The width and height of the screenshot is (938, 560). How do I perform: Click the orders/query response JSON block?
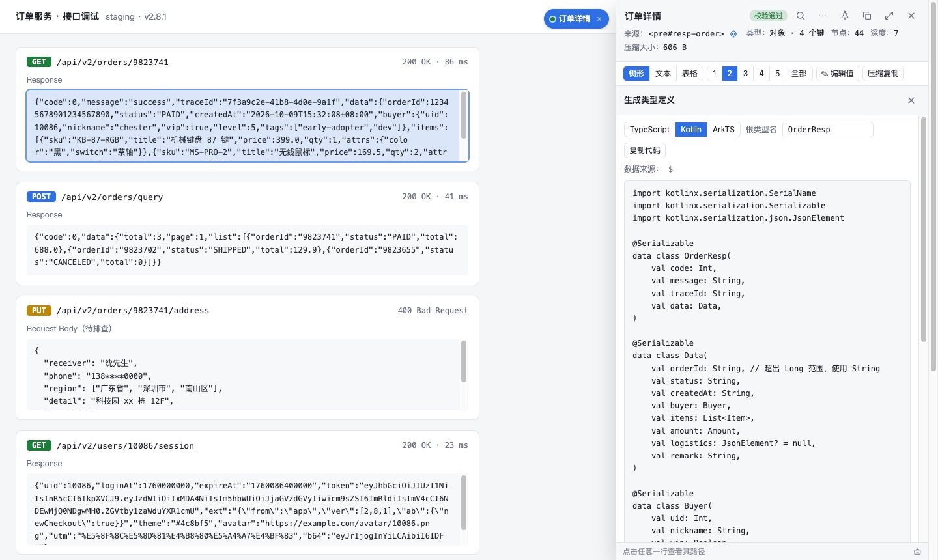248,250
